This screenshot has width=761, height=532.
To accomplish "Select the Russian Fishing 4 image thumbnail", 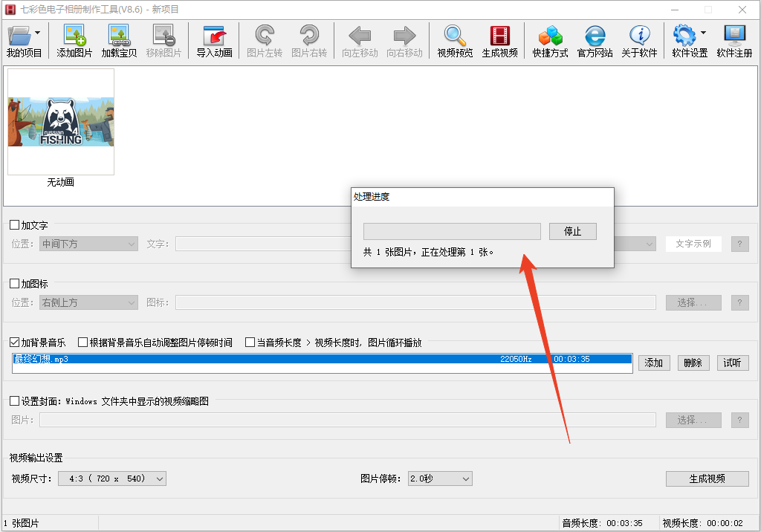I will pyautogui.click(x=61, y=122).
